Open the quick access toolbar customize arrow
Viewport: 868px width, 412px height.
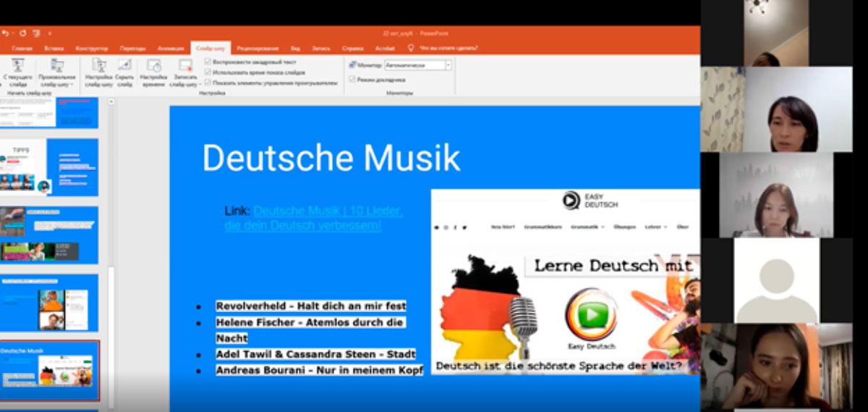pyautogui.click(x=50, y=33)
